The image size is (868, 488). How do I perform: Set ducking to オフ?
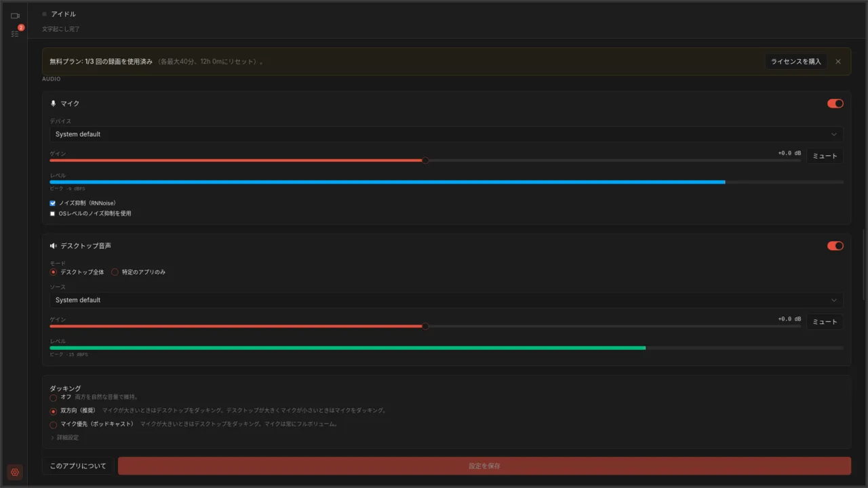click(54, 397)
